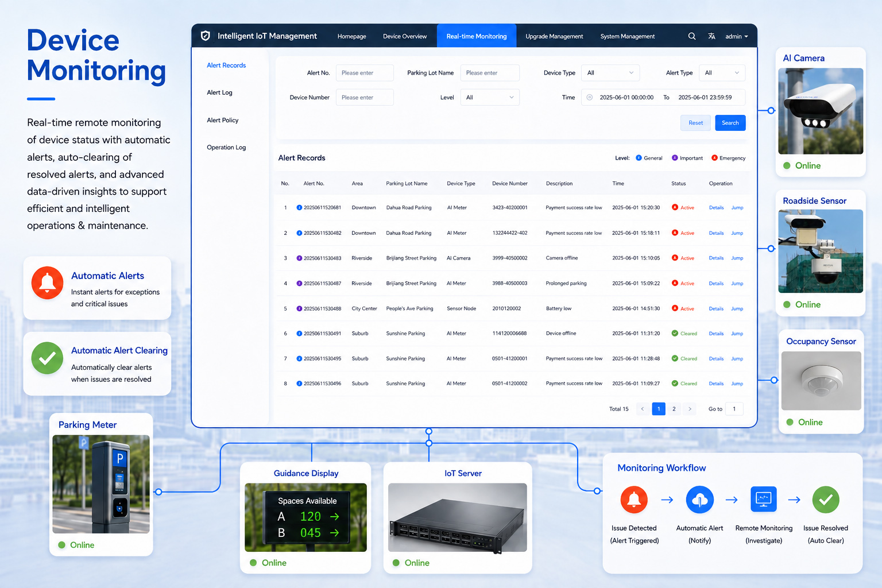Select the Issue Resolved checkmark icon in workflow

coord(826,500)
